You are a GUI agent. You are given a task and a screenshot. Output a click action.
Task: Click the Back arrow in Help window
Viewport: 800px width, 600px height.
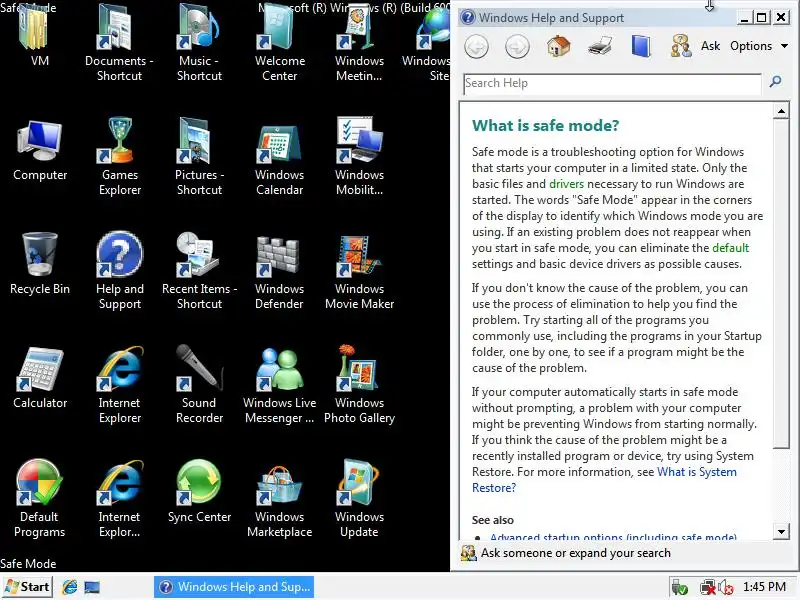477,47
